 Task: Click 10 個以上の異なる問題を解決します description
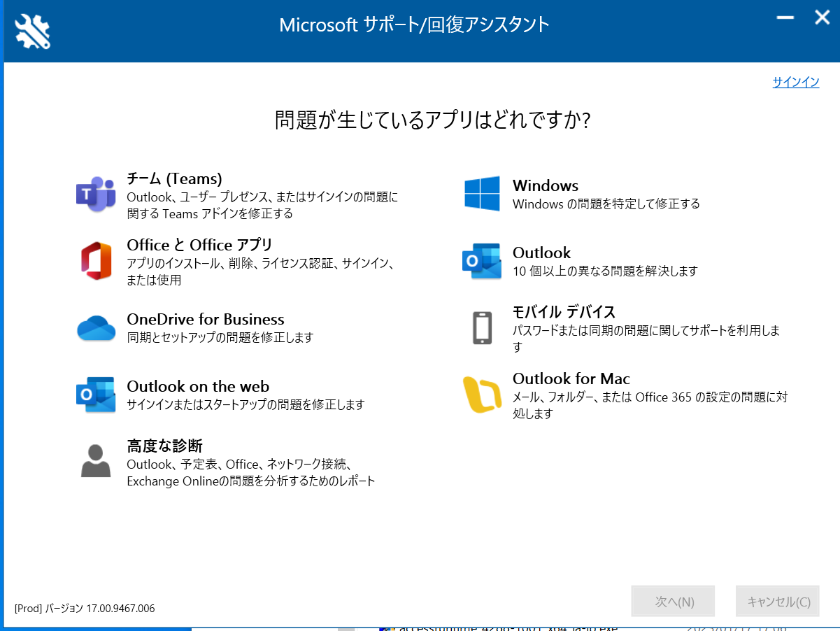[x=606, y=271]
